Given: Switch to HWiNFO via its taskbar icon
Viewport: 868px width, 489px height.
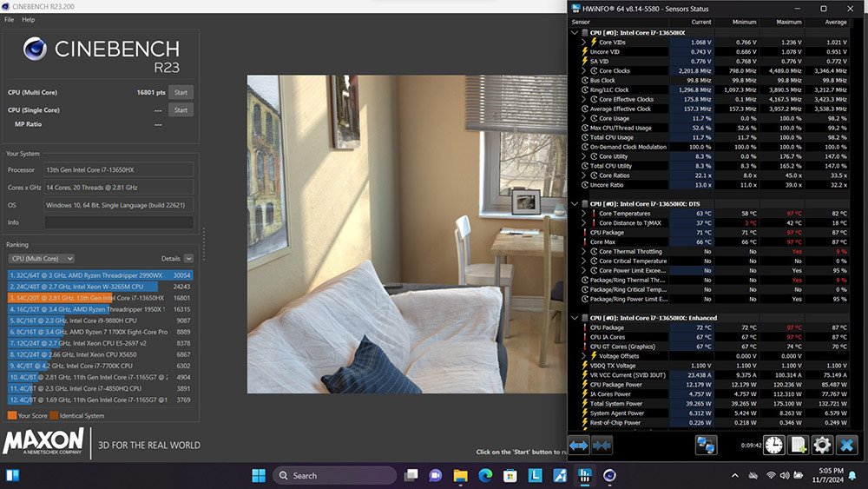Looking at the screenshot, I should (585, 475).
